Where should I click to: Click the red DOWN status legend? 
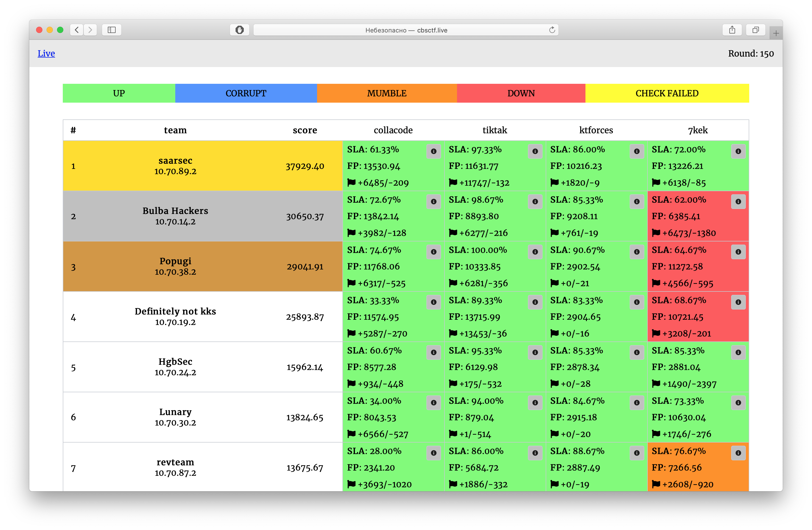click(x=521, y=93)
